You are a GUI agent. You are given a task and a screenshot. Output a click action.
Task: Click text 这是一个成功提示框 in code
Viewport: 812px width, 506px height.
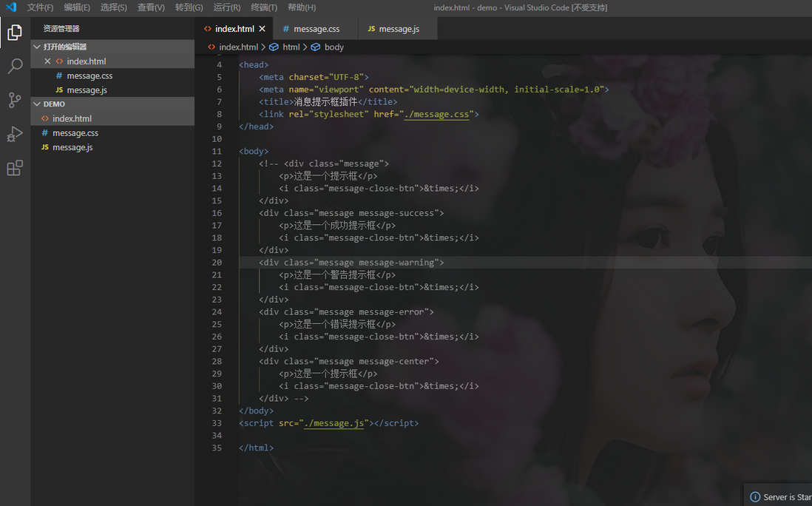point(334,226)
